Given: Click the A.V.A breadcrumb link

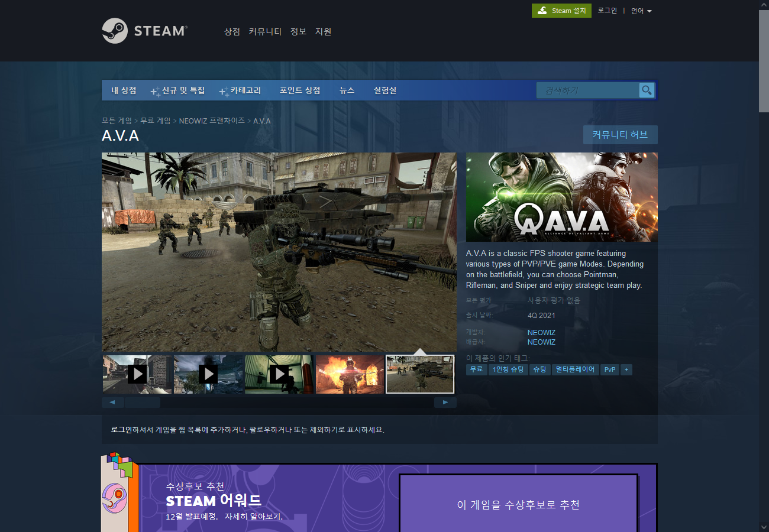Looking at the screenshot, I should (x=262, y=121).
